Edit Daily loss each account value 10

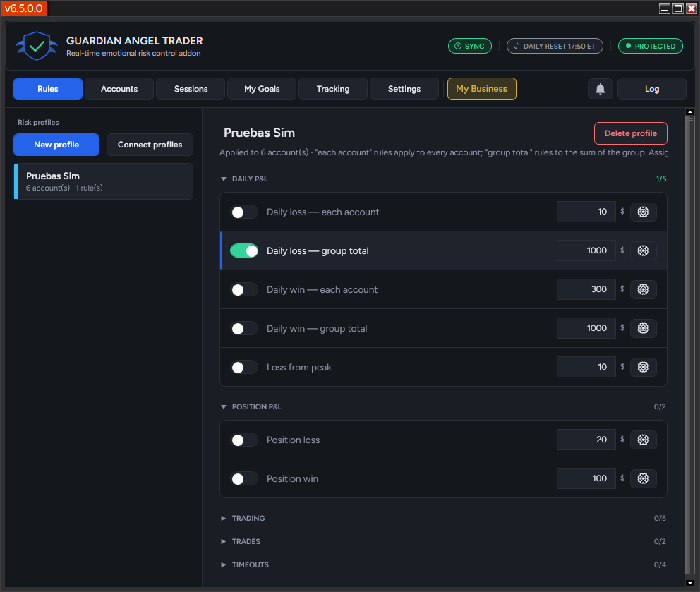pyautogui.click(x=586, y=212)
